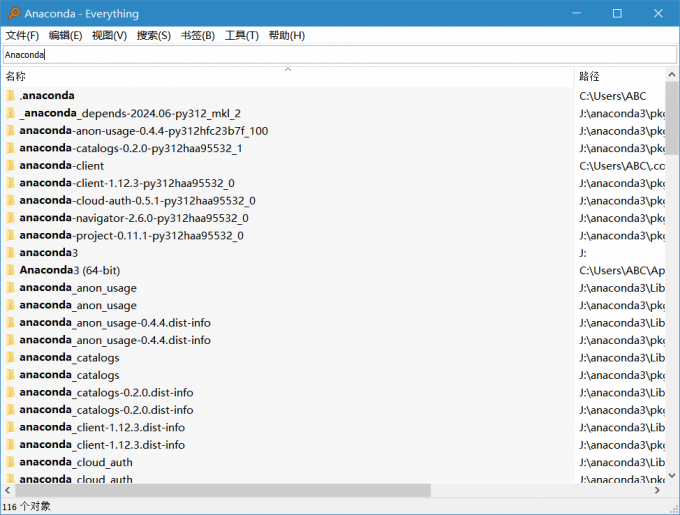Select anaconda-client-1.12.3-py312haa95532_0 entry
This screenshot has width=680, height=515.
point(127,183)
